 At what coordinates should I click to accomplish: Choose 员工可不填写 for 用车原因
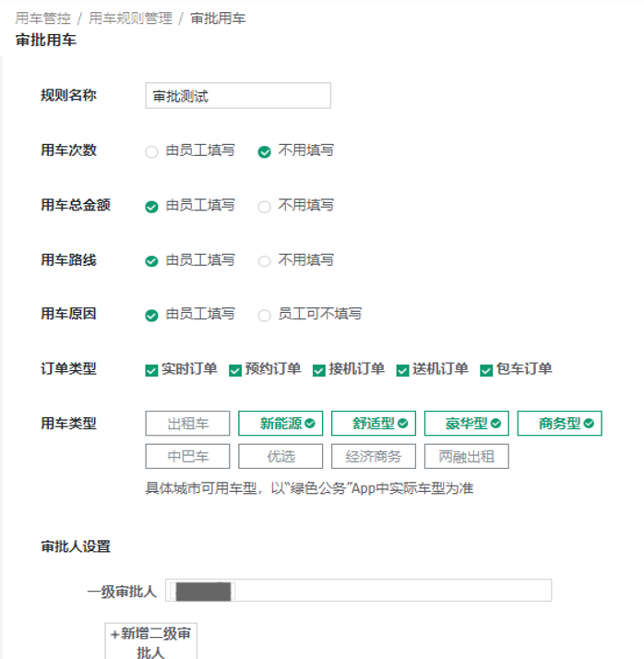pyautogui.click(x=265, y=316)
